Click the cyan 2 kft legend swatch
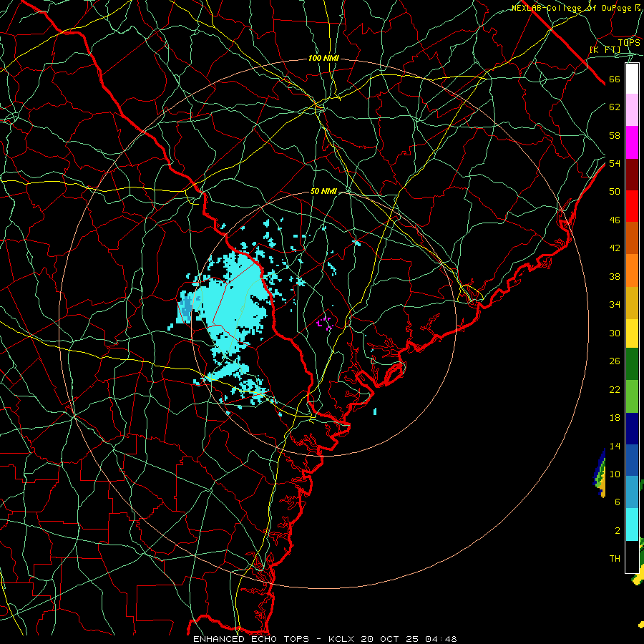The width and height of the screenshot is (644, 644). point(632,525)
